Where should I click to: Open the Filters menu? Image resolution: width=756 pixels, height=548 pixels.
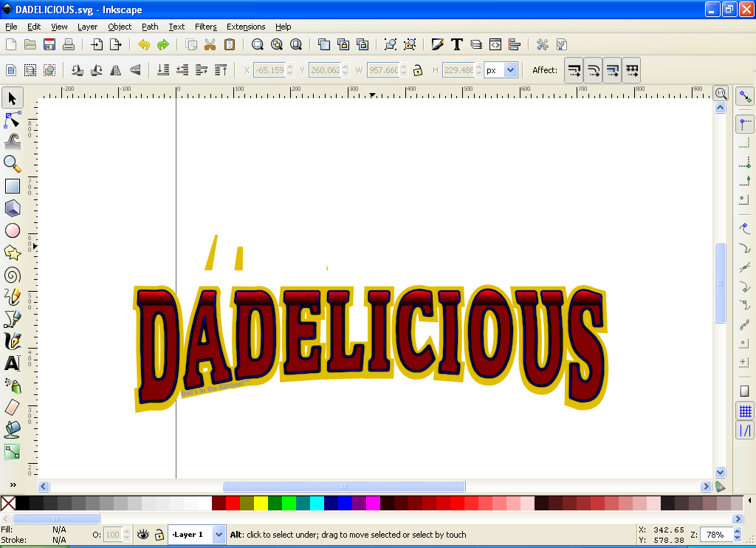coord(205,27)
